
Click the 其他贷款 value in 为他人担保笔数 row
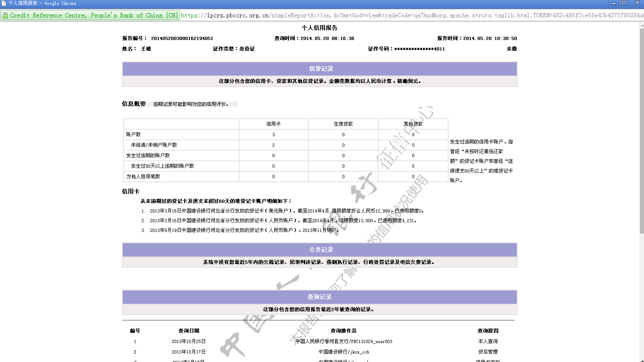tap(413, 177)
